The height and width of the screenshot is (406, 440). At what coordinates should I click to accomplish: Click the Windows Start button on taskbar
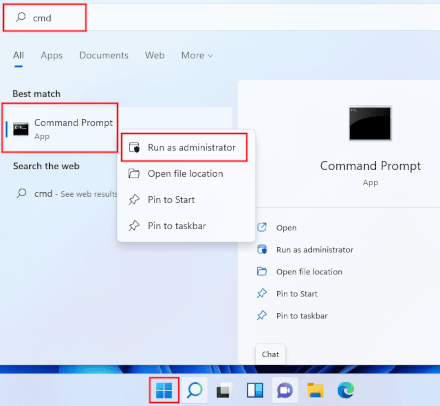(x=164, y=390)
